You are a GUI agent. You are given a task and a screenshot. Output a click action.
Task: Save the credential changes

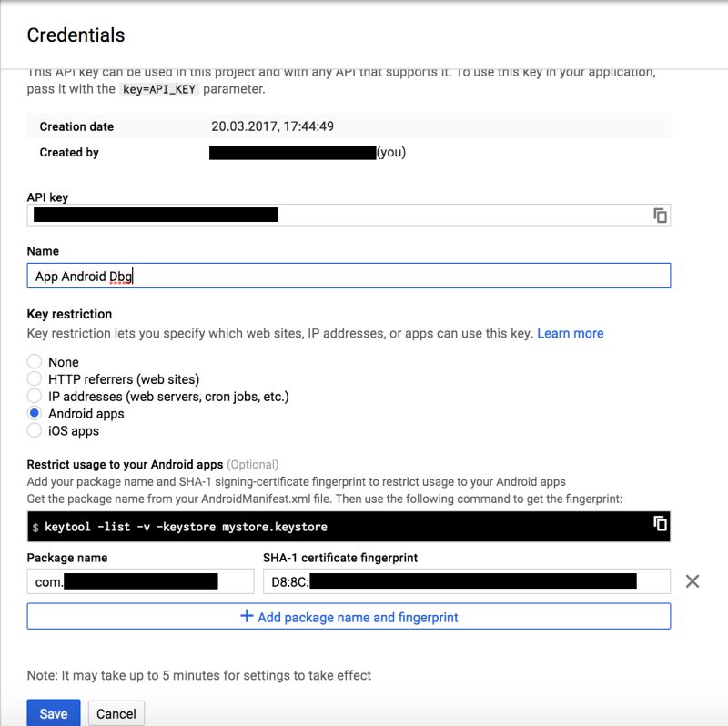coord(53,713)
